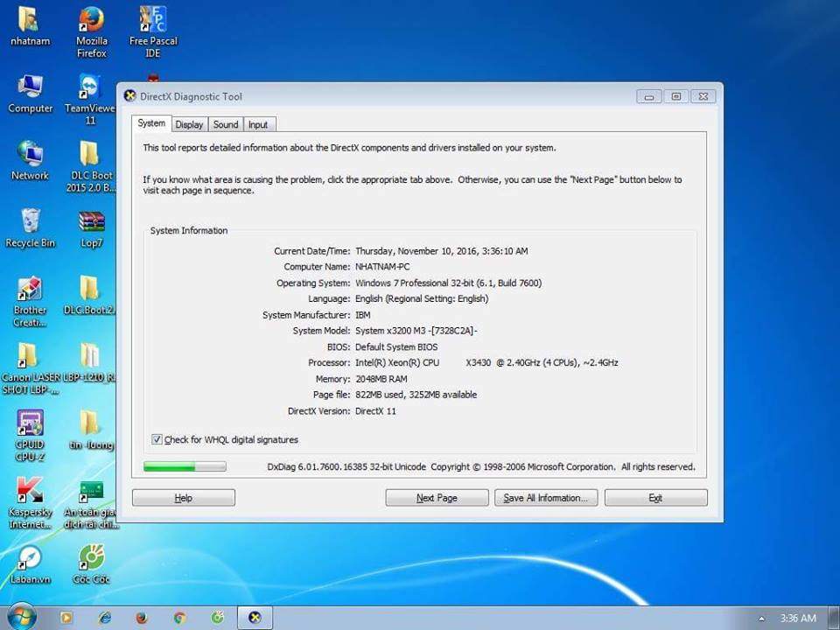
Task: Open the Brother Creative shortcut
Action: pyautogui.click(x=30, y=302)
